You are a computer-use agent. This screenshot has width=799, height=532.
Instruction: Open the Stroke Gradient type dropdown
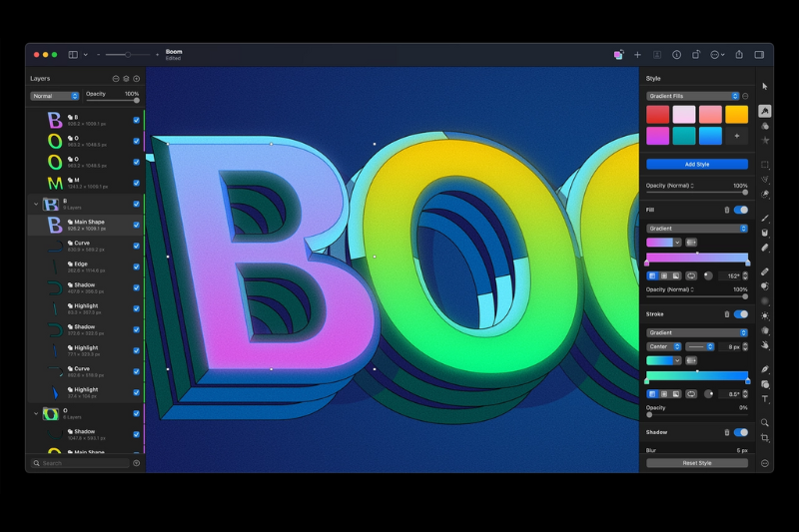[x=696, y=332]
